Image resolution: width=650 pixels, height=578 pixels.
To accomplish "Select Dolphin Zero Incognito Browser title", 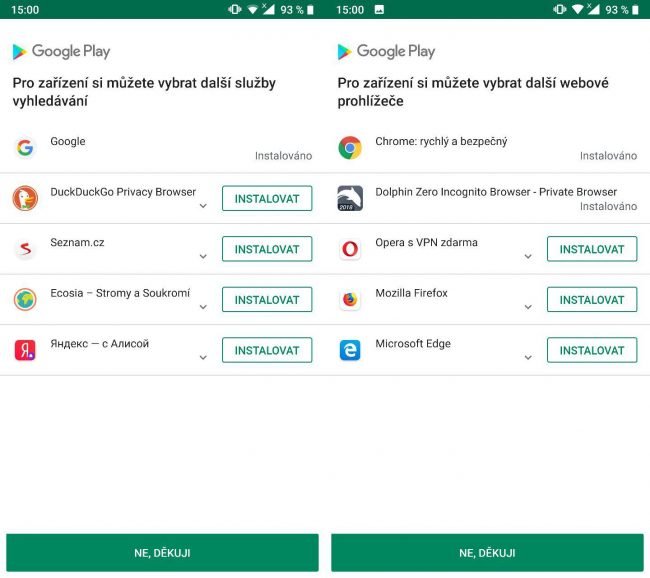I will point(496,192).
